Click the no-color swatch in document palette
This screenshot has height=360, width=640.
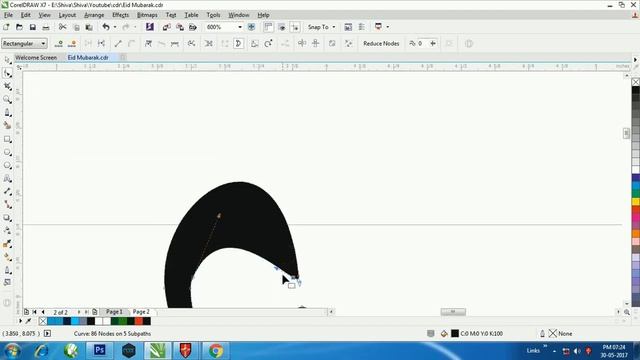(43, 321)
